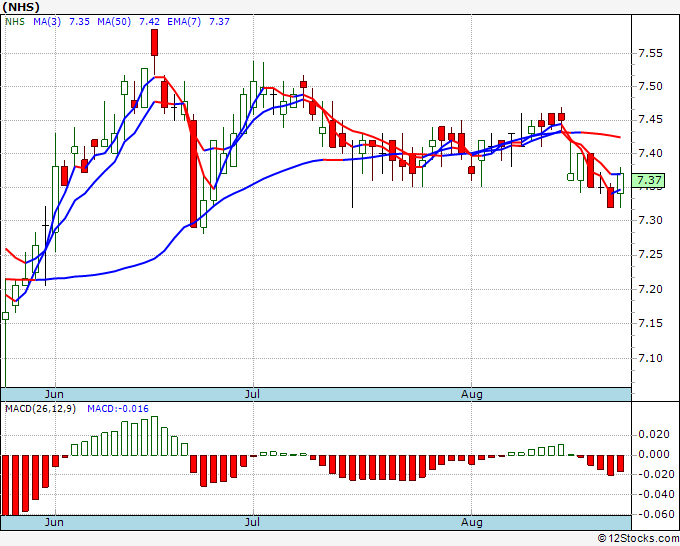The image size is (680, 546).
Task: Click the MA(3) value 7.35
Action: [79, 21]
